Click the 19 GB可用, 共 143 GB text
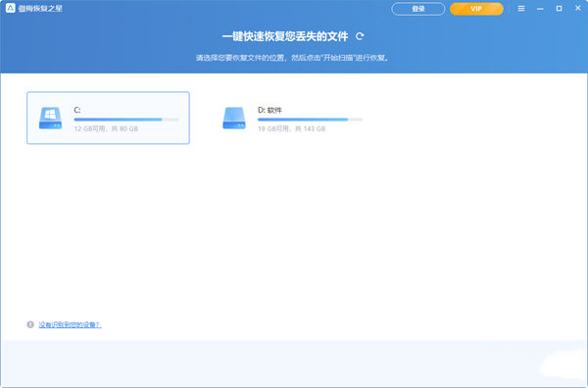588x388 pixels. (291, 128)
